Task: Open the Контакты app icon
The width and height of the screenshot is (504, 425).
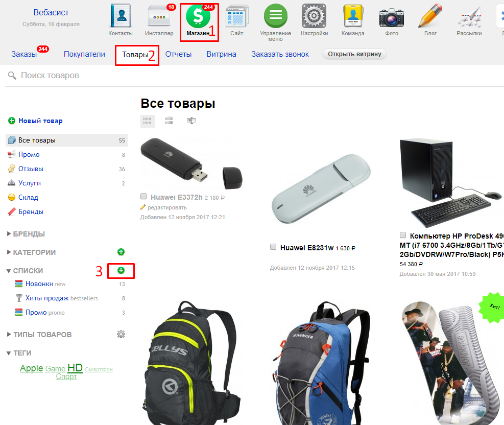Action: point(121,17)
